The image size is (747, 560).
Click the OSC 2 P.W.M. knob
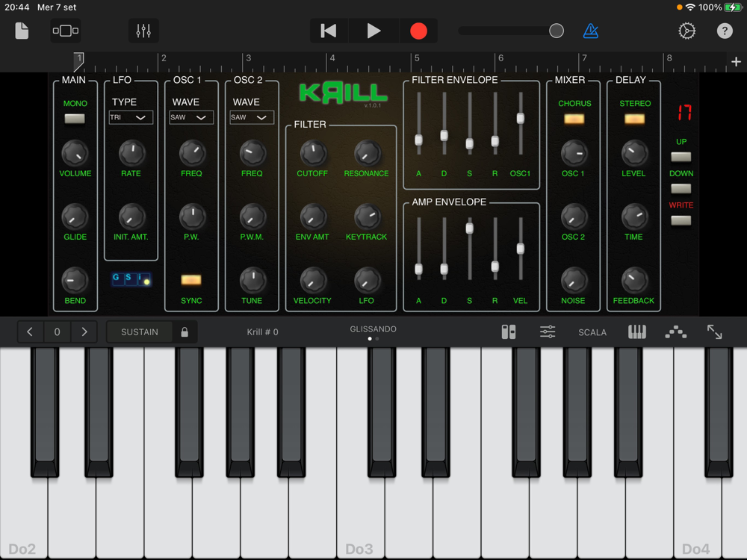click(252, 217)
